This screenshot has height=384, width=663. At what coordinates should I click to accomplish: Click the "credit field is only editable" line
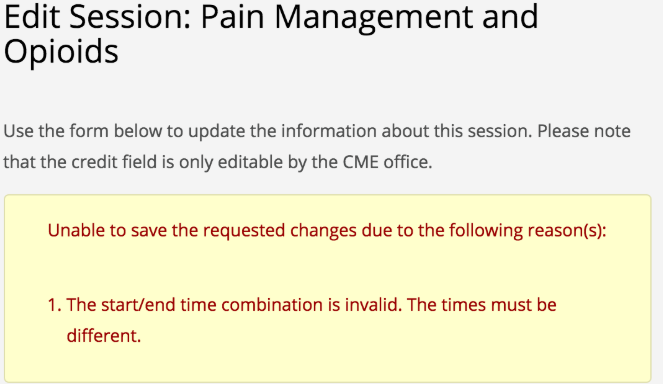click(x=218, y=162)
